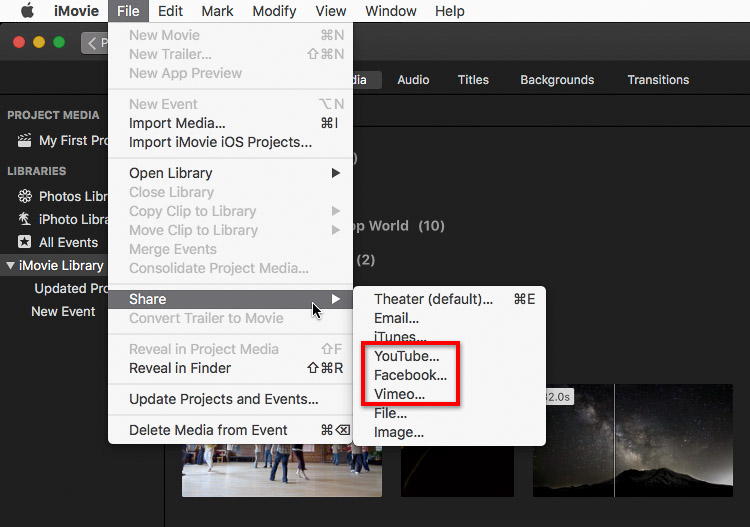This screenshot has width=750, height=527.
Task: Open the Modify menu
Action: (274, 11)
